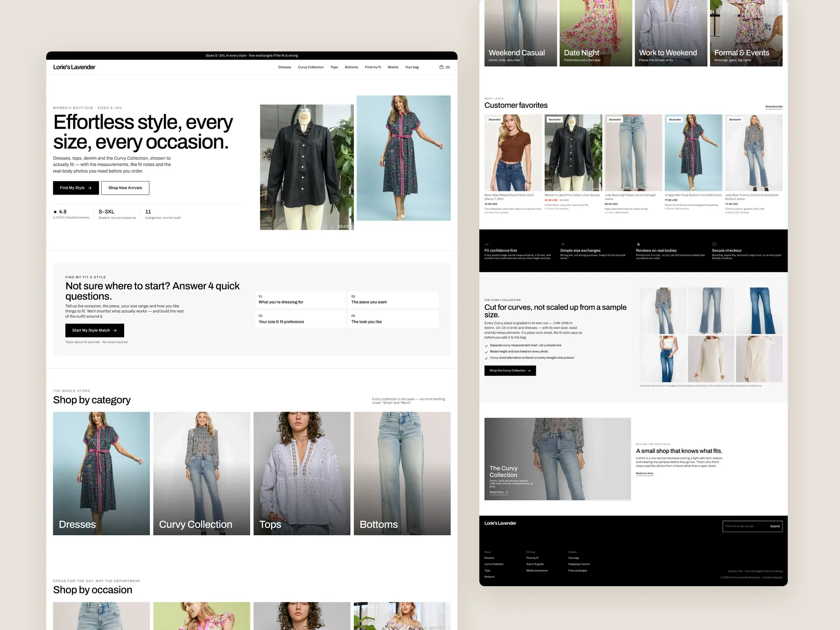
Task: Click checkmark beside Curvy-sized alternative surfaced
Action: 486,358
